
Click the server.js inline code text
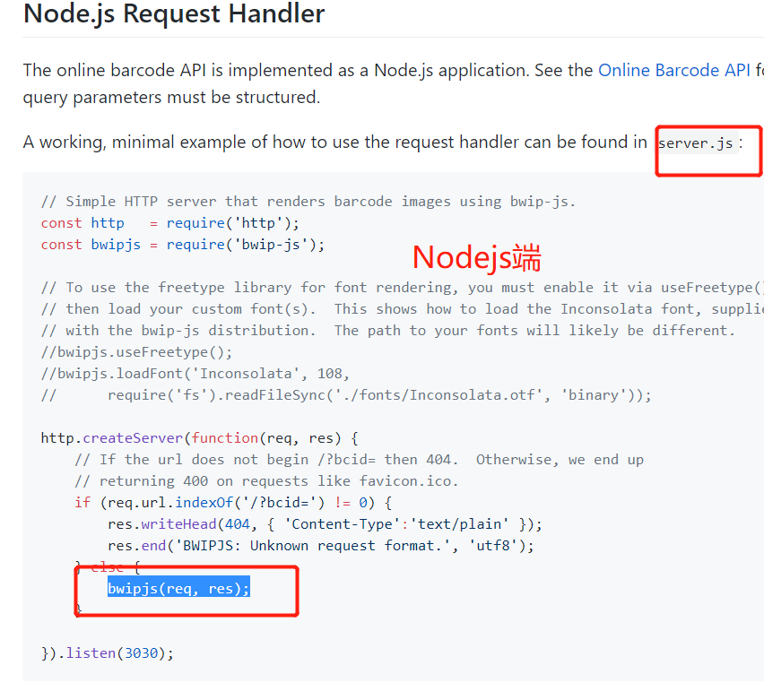tap(695, 143)
